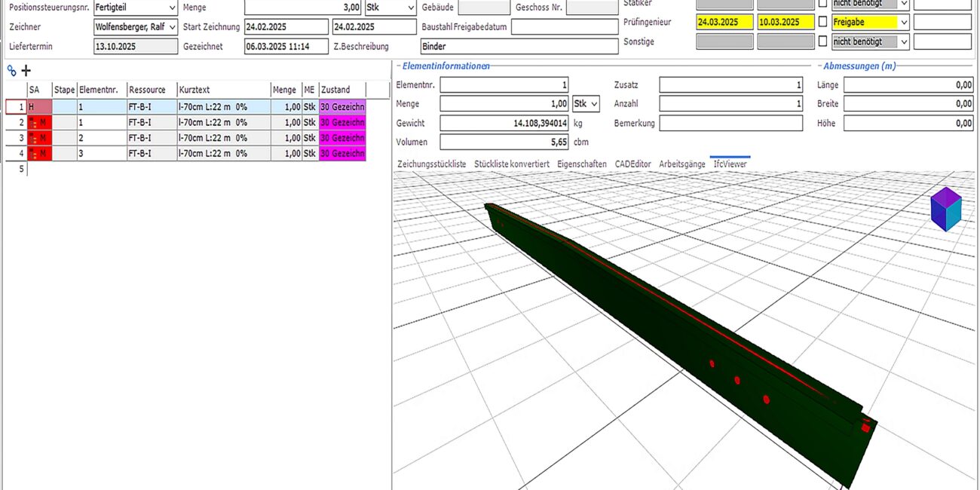
Task: Open the Eigenschaften tab
Action: click(581, 164)
